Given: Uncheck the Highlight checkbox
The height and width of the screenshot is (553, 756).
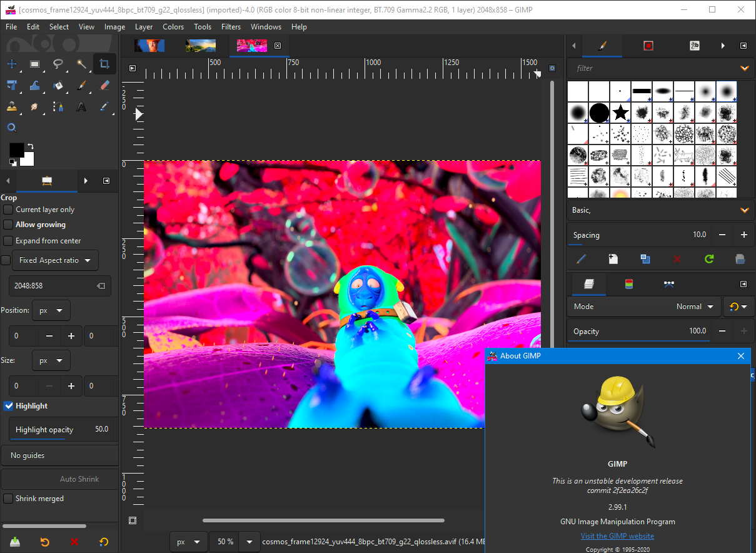Looking at the screenshot, I should pyautogui.click(x=8, y=406).
